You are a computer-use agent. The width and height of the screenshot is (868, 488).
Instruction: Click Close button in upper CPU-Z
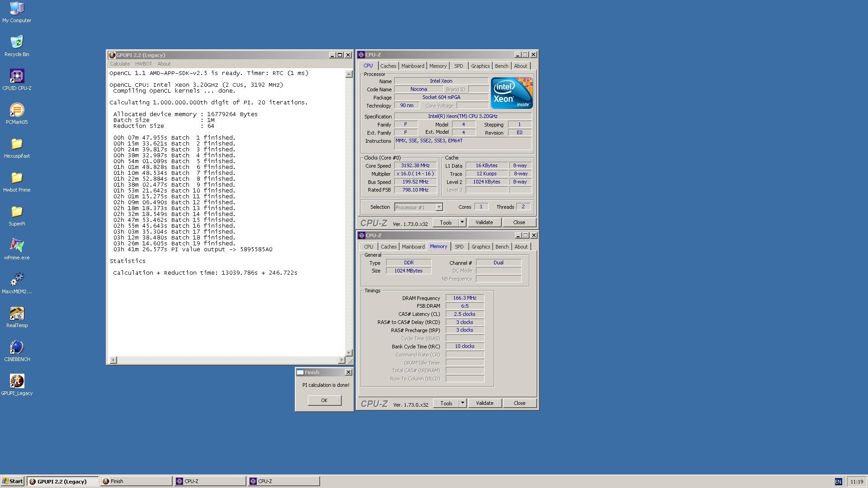519,222
